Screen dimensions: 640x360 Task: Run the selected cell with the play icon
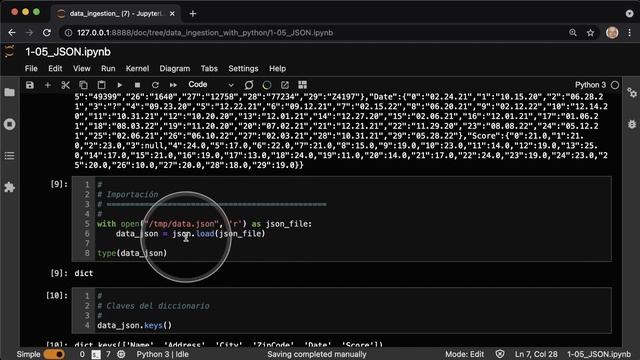[x=120, y=85]
